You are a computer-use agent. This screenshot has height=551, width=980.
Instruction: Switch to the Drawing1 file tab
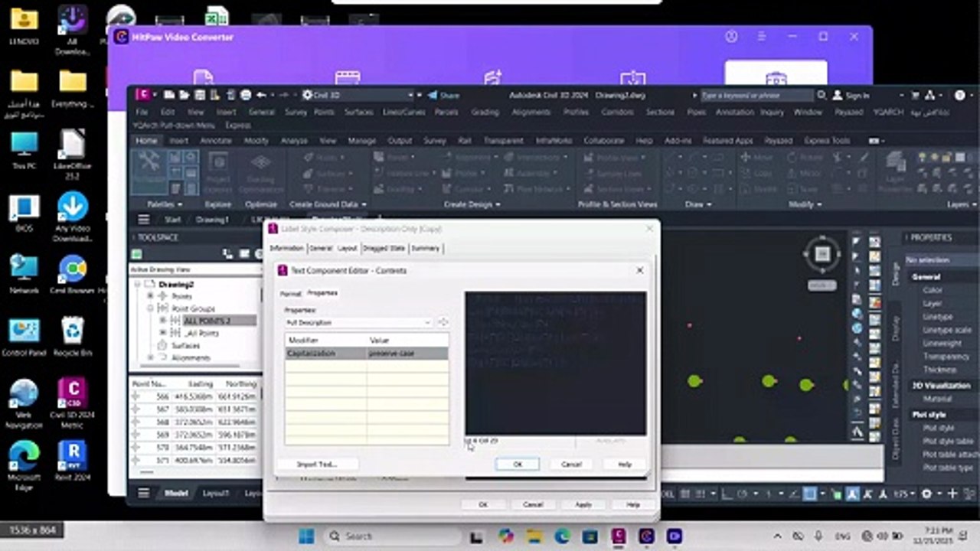coord(212,220)
